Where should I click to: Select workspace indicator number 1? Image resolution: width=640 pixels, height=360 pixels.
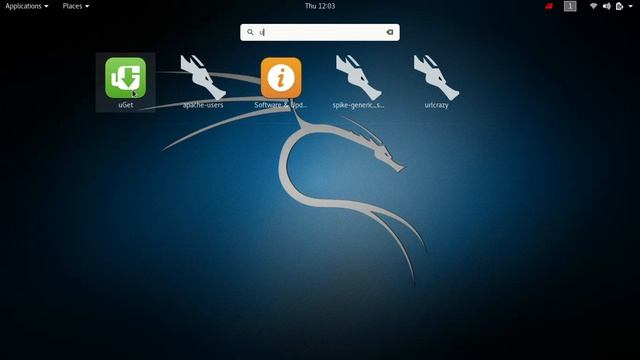[570, 6]
